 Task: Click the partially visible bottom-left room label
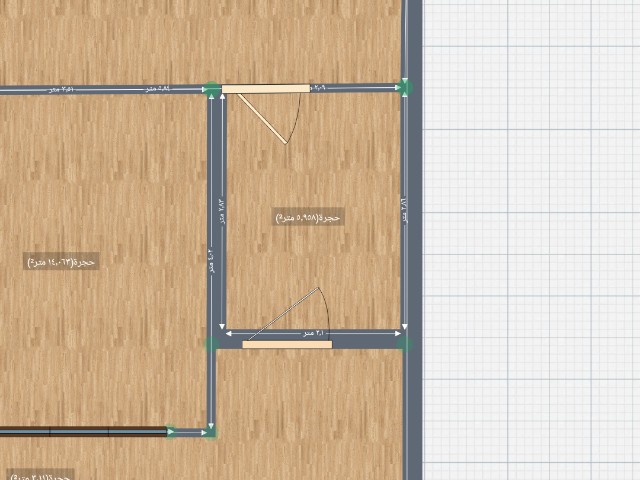[x=40, y=476]
